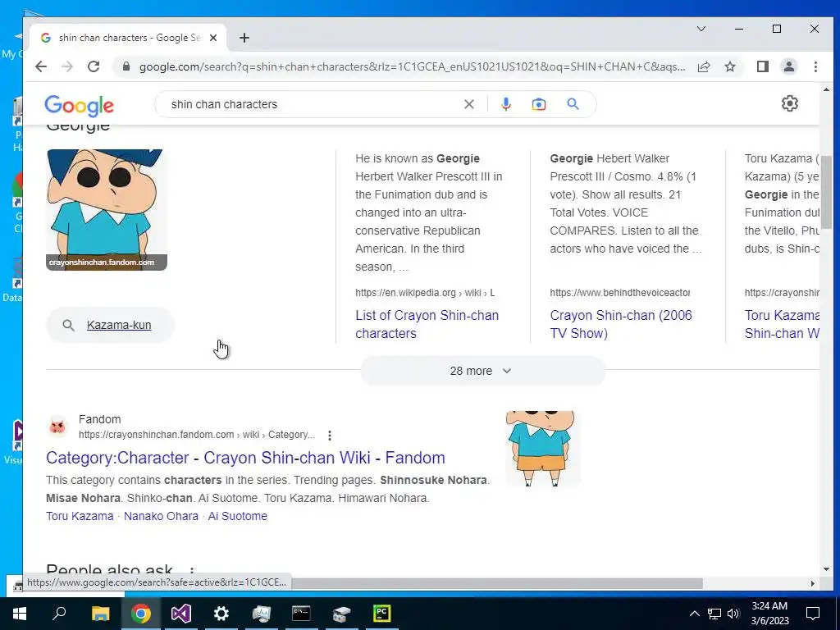Screen dimensions: 840x630
Task: Open a new browser tab
Action: tap(244, 38)
